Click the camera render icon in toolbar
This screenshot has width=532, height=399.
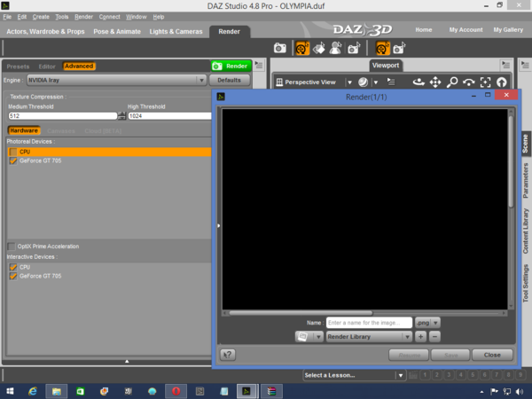click(280, 48)
